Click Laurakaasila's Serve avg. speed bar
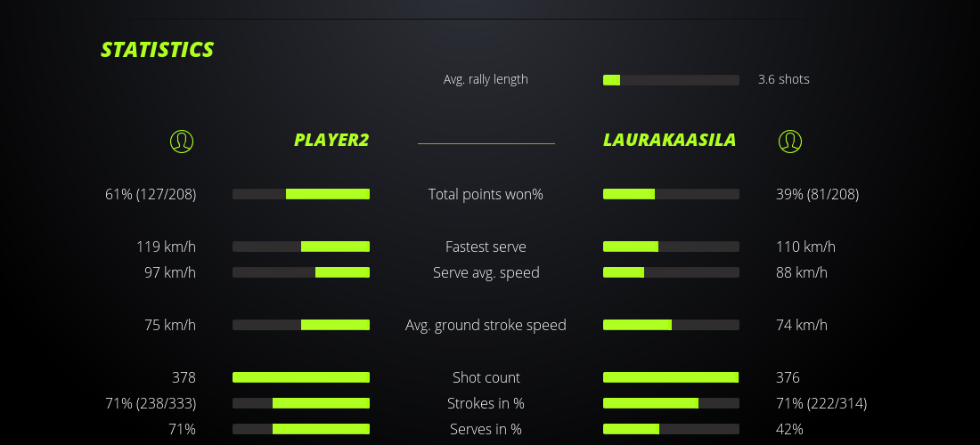 tap(671, 272)
